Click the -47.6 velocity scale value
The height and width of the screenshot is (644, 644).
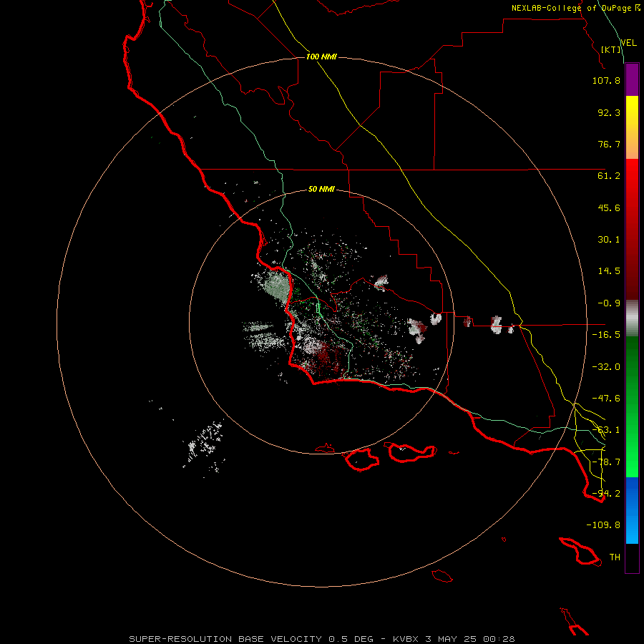[606, 399]
